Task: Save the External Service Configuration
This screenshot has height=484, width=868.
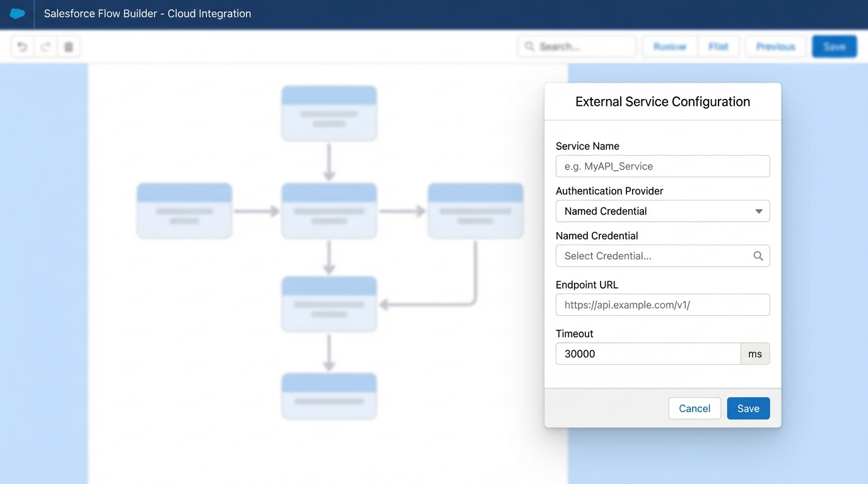Action: click(748, 408)
